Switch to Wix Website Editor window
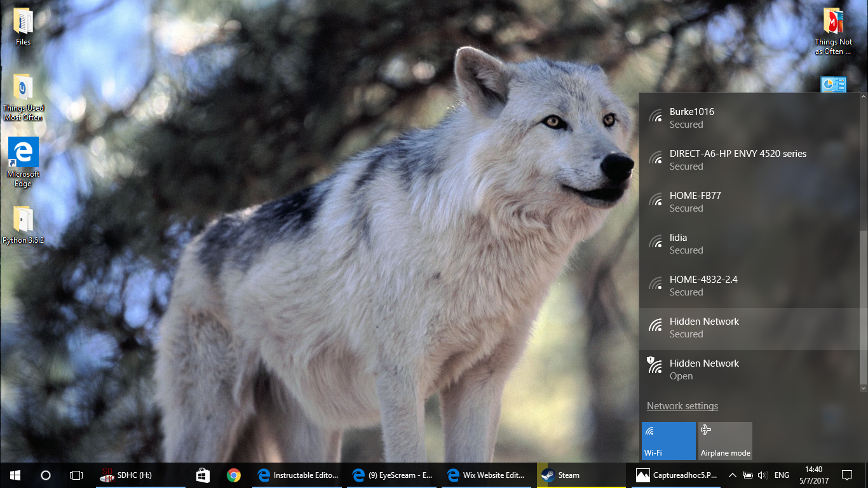Image resolution: width=868 pixels, height=488 pixels. [485, 475]
